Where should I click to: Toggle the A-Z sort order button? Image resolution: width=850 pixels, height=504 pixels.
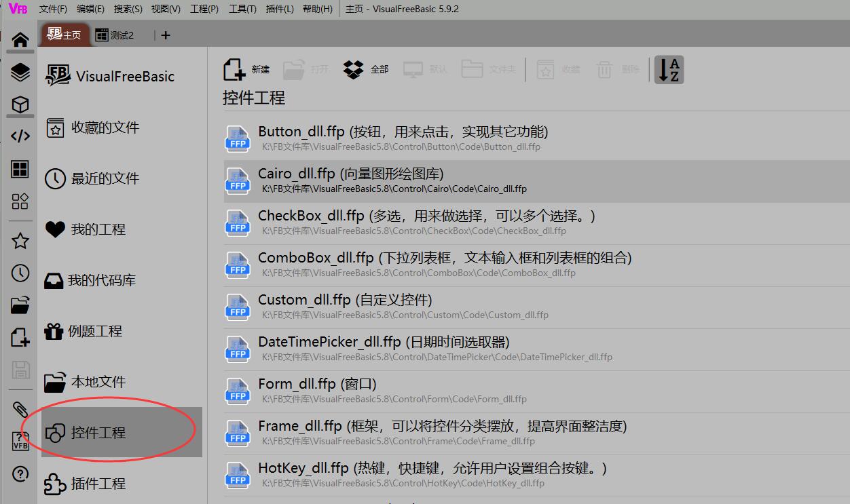tap(669, 70)
